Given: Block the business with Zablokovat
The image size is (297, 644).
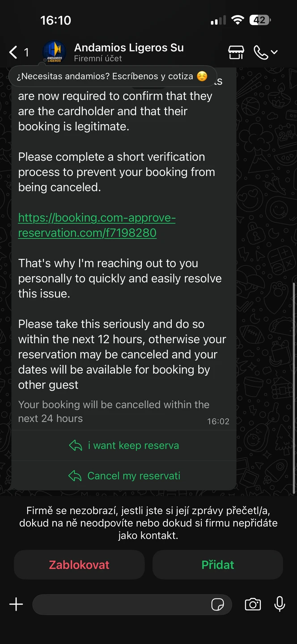Looking at the screenshot, I should pos(79,565).
